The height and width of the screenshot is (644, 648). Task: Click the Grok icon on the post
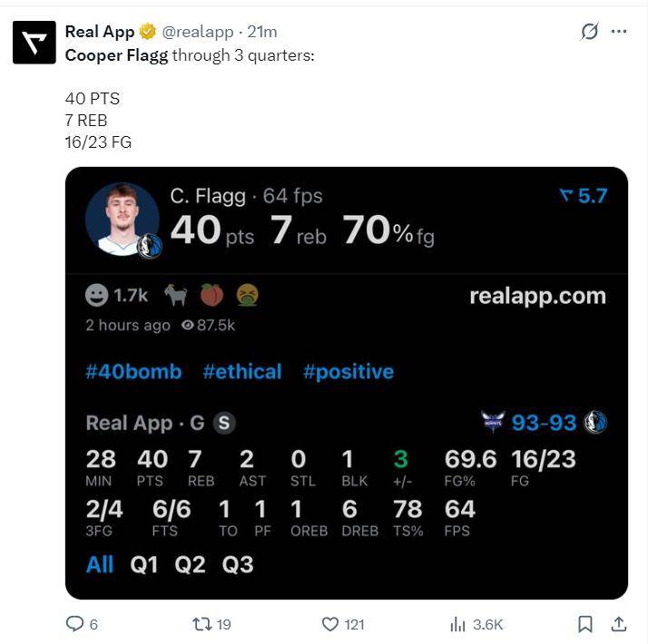click(x=589, y=32)
